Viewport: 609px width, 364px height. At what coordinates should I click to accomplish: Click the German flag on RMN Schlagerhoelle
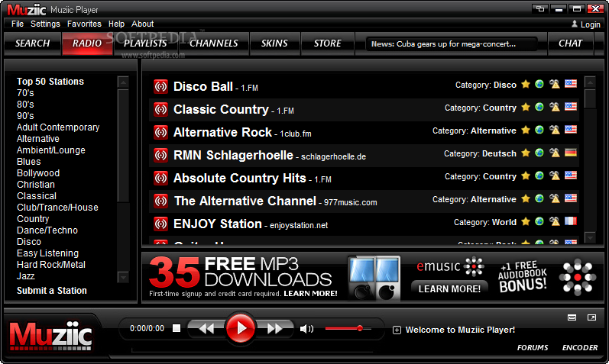571,153
